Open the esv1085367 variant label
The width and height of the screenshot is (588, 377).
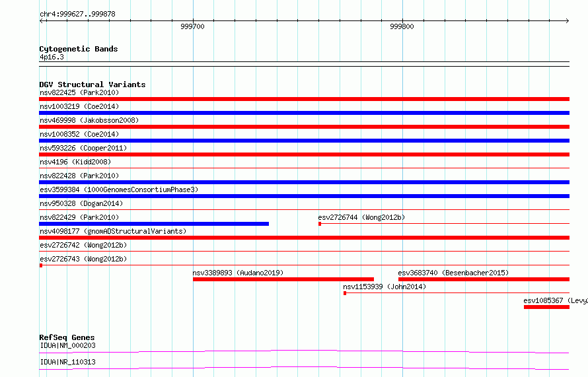coord(556,300)
